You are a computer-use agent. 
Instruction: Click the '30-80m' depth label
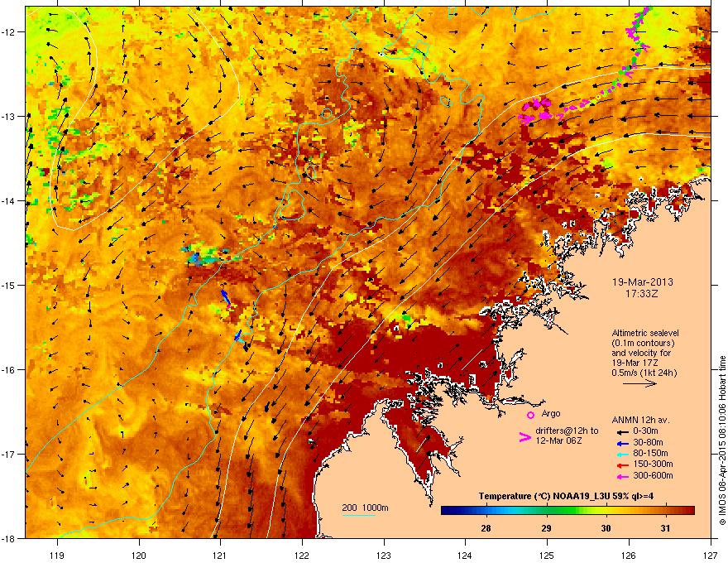[x=648, y=443]
